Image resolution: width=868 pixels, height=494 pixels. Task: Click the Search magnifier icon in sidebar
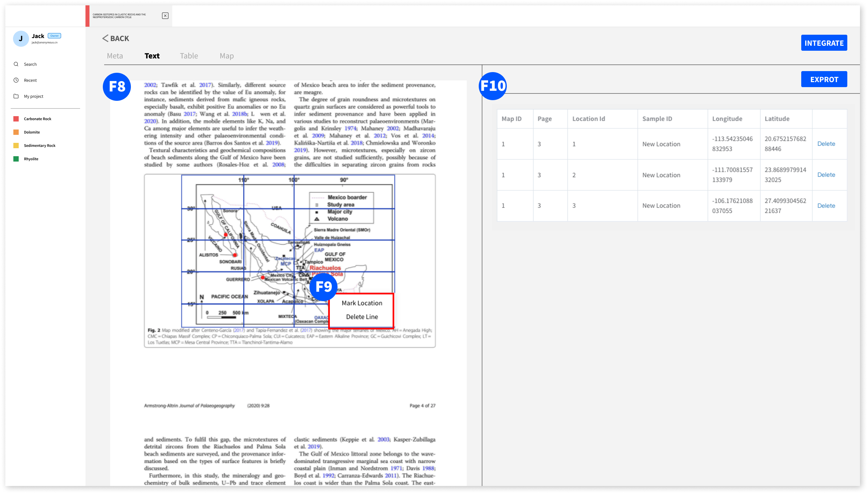tap(16, 64)
